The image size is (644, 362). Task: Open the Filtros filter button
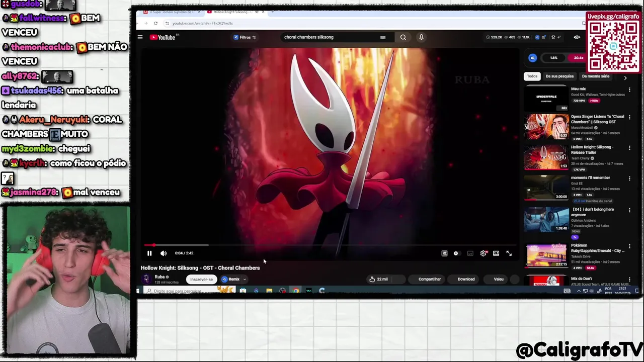[x=245, y=37]
